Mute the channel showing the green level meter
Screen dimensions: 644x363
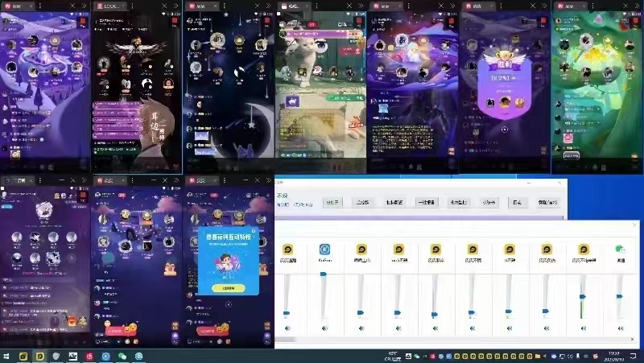584,328
